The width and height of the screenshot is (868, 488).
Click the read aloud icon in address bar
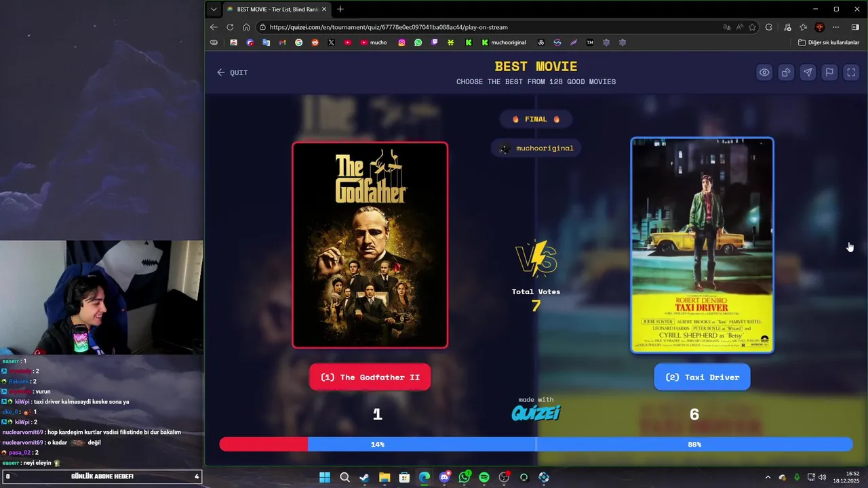coord(740,27)
